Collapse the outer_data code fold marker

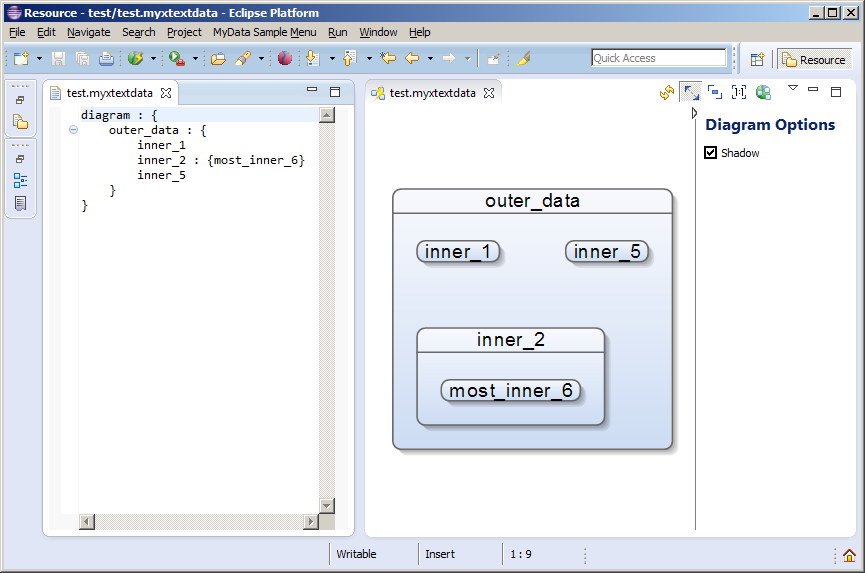[73, 130]
